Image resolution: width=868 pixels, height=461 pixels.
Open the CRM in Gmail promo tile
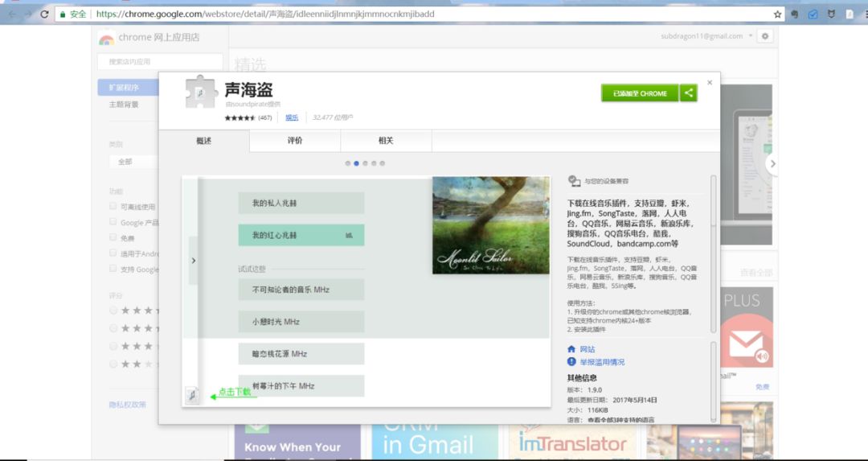pos(435,442)
